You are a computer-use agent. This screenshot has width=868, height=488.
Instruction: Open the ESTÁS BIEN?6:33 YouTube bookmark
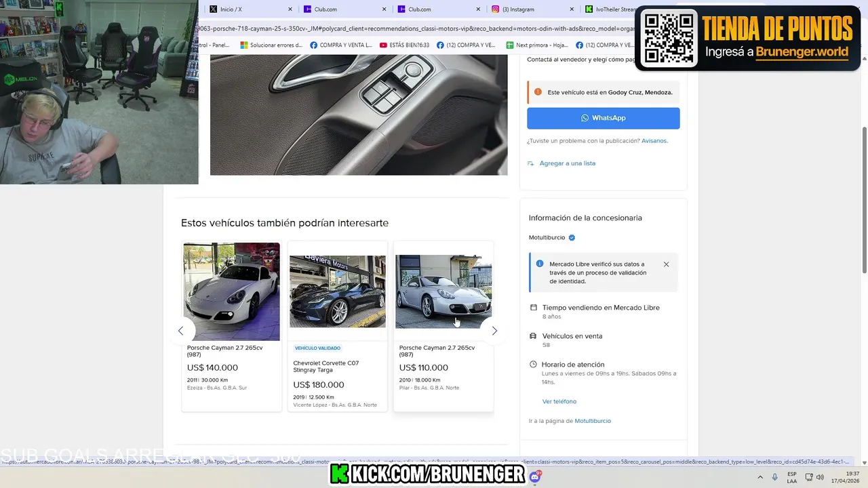point(405,45)
